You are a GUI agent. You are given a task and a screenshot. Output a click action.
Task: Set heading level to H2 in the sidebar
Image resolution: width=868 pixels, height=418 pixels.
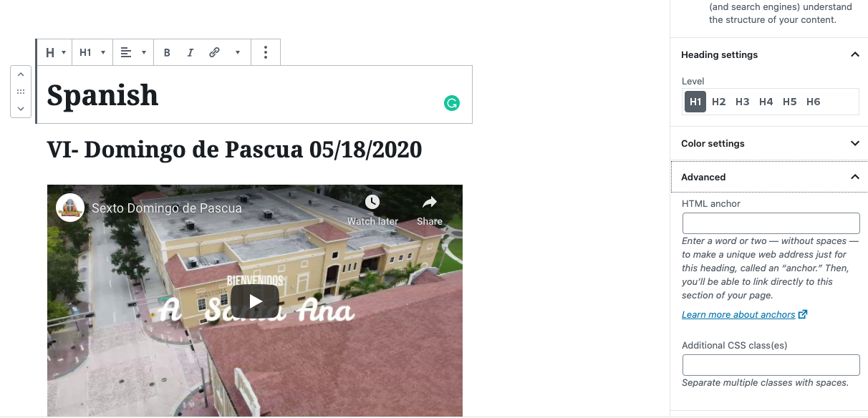click(x=719, y=102)
